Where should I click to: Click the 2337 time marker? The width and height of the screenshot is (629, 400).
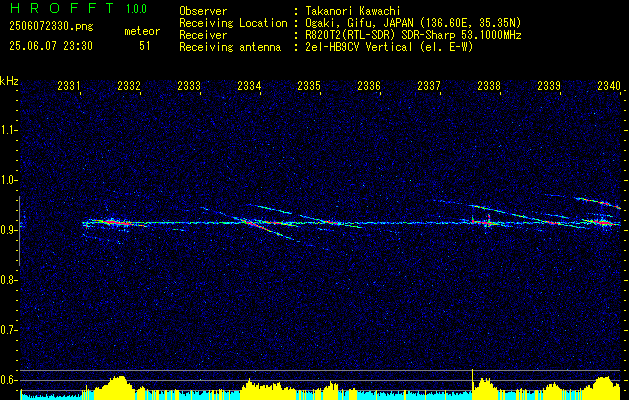pyautogui.click(x=428, y=86)
